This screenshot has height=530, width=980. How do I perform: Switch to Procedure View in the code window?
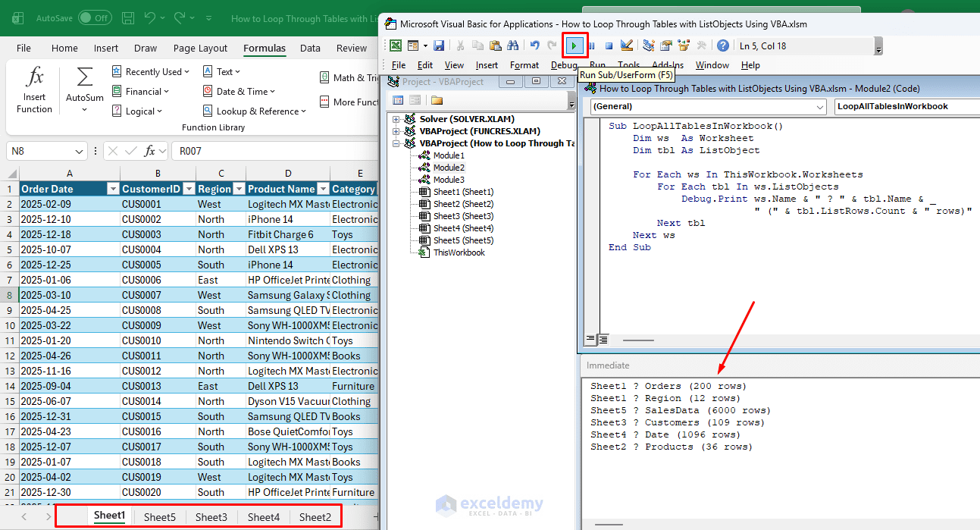click(x=590, y=340)
